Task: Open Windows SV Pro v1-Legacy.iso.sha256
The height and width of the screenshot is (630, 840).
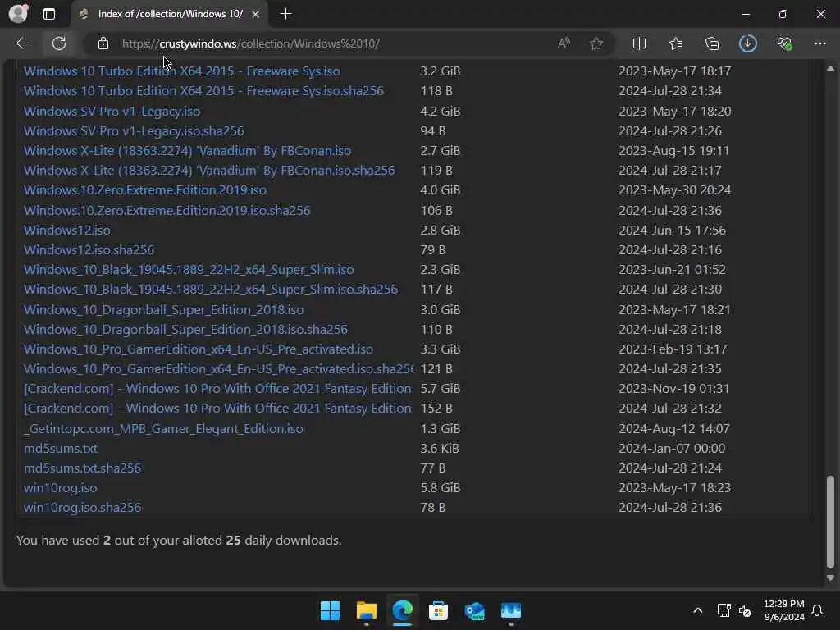Action: pos(134,131)
